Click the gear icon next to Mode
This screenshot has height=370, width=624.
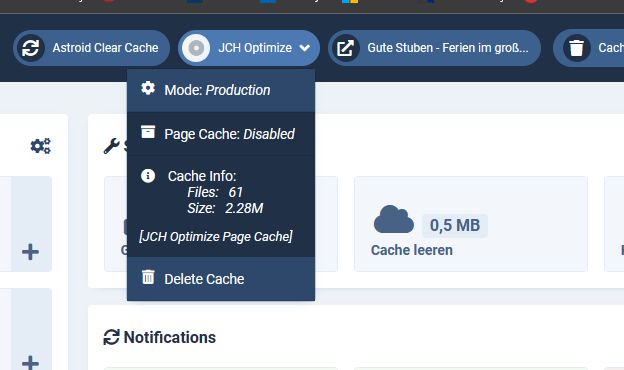pyautogui.click(x=148, y=88)
